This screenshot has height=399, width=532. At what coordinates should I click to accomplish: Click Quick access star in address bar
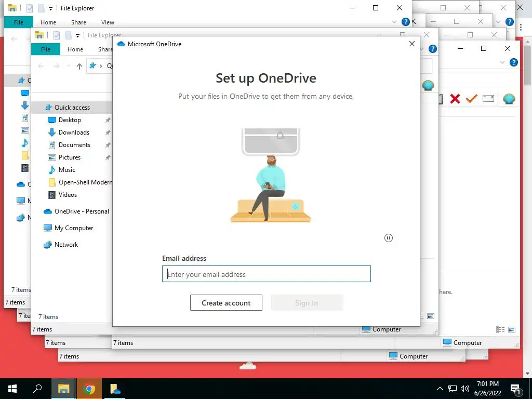(x=92, y=66)
